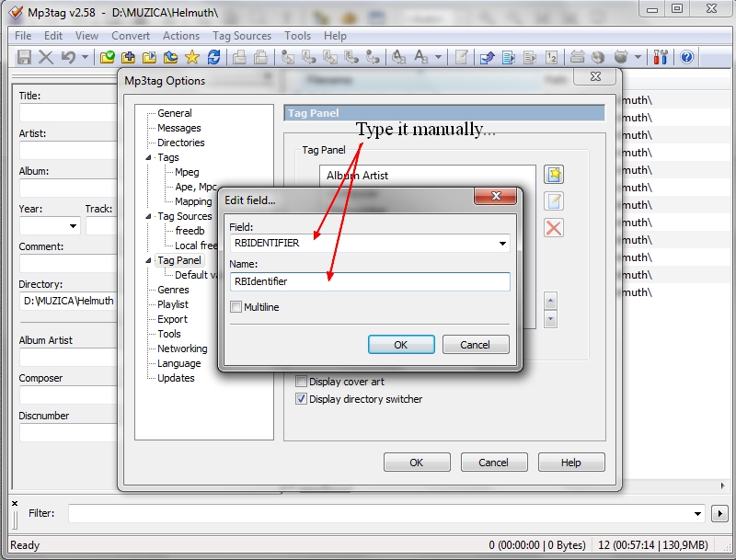
Task: Click Cancel in Mp3tag Options dialog
Action: (x=494, y=463)
